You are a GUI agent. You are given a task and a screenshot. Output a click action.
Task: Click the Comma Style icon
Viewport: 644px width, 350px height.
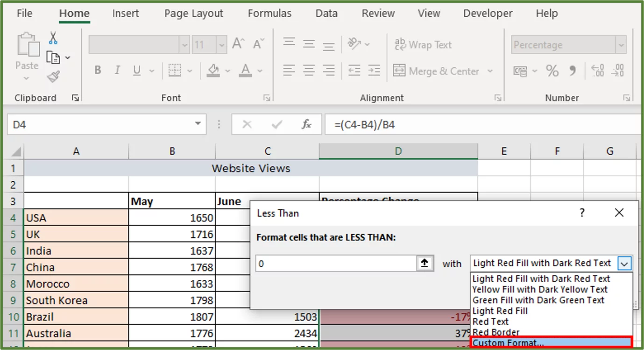click(x=571, y=71)
